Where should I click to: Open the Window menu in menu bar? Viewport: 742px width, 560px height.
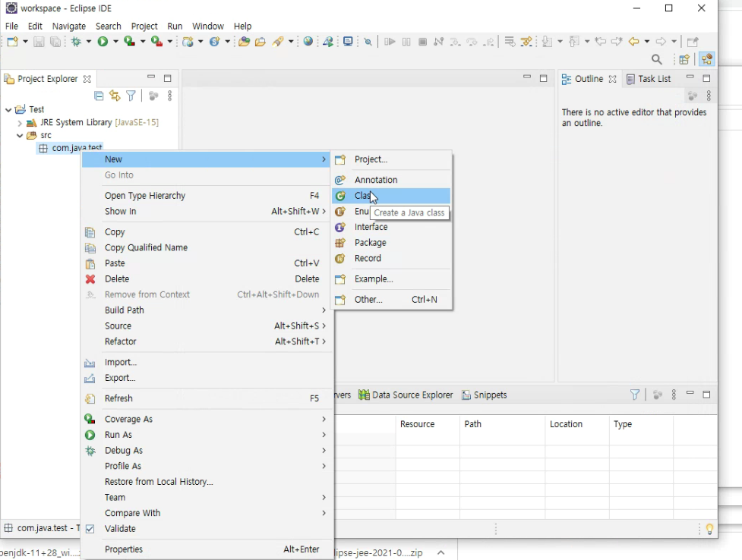[208, 26]
